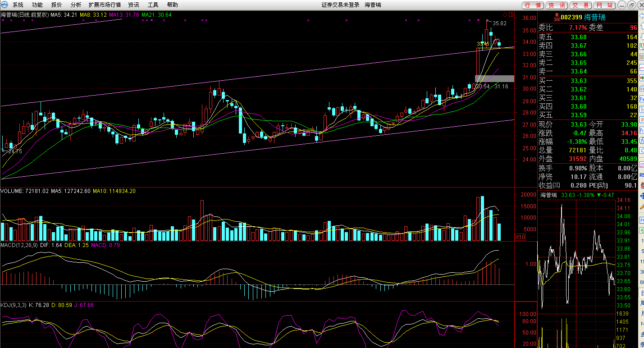644x348 pixels.
Task: Click the PE(动) 90.1 value
Action: coord(631,185)
